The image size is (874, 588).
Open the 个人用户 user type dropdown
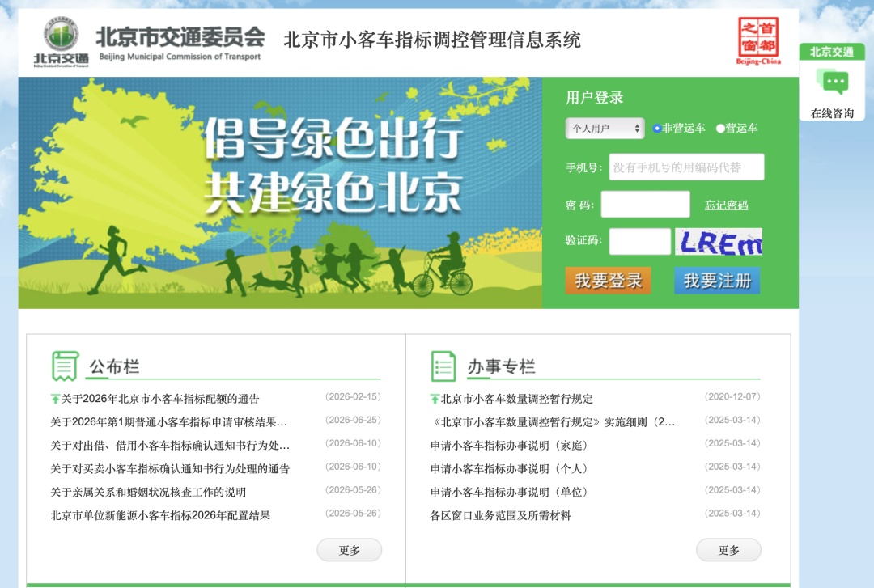pyautogui.click(x=605, y=128)
